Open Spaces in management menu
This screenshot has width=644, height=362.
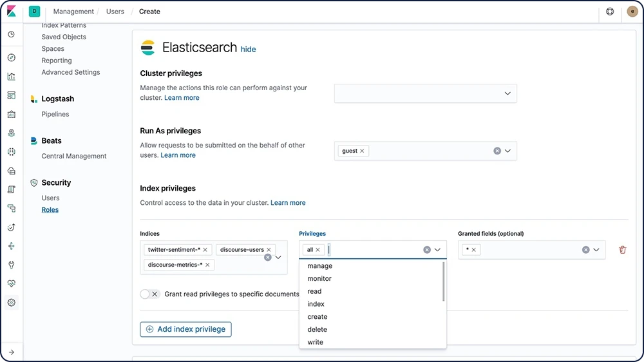pos(53,48)
